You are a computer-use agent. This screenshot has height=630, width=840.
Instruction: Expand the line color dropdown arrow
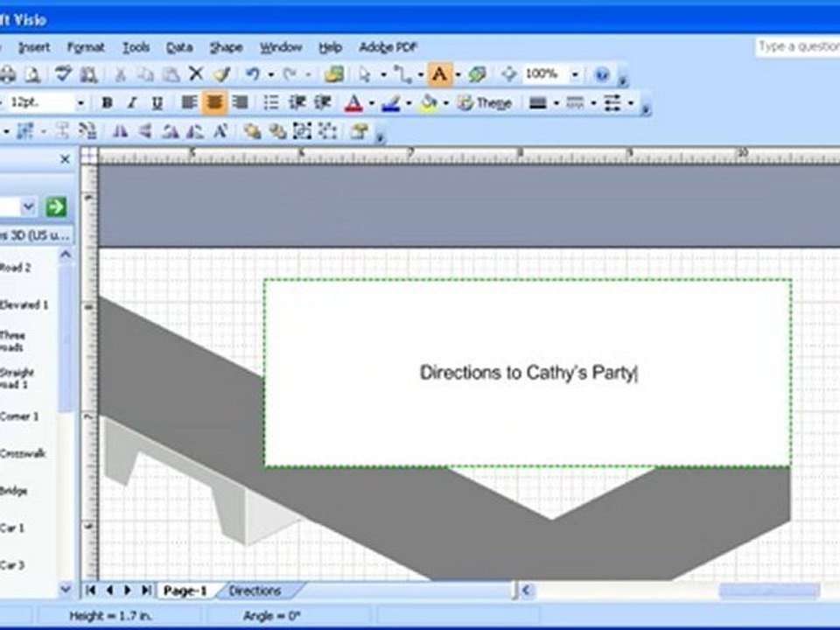click(x=409, y=103)
